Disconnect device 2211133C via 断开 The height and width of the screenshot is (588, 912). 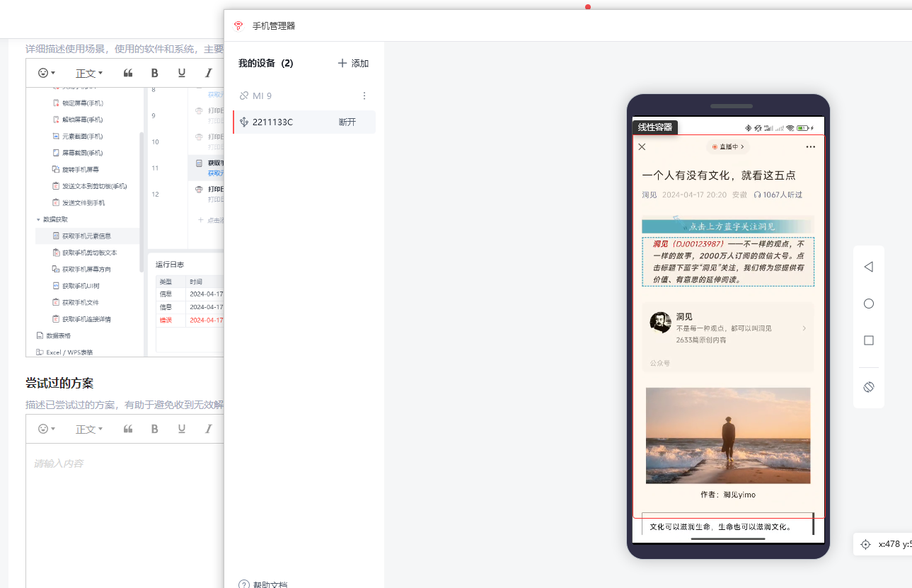coord(347,122)
